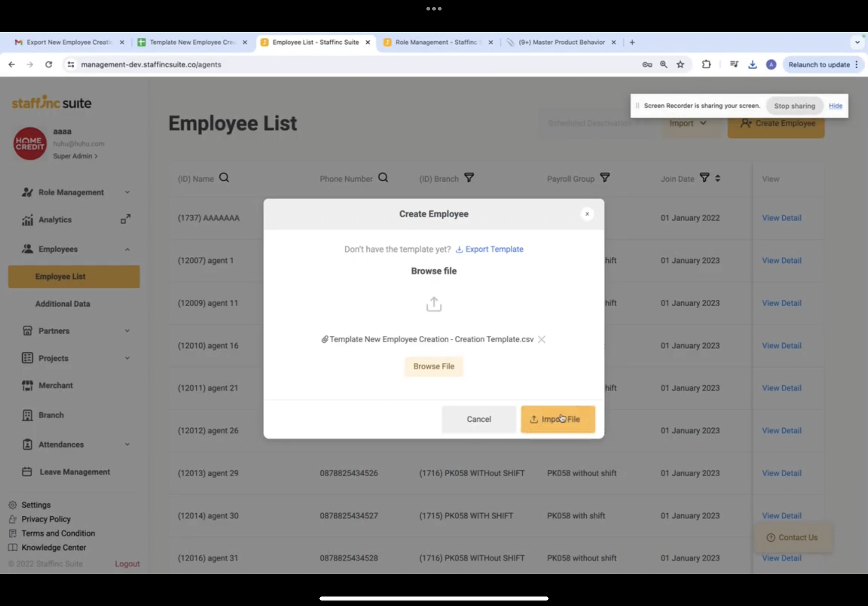Image resolution: width=868 pixels, height=606 pixels.
Task: Collapse the Employees sidebar section
Action: point(127,249)
